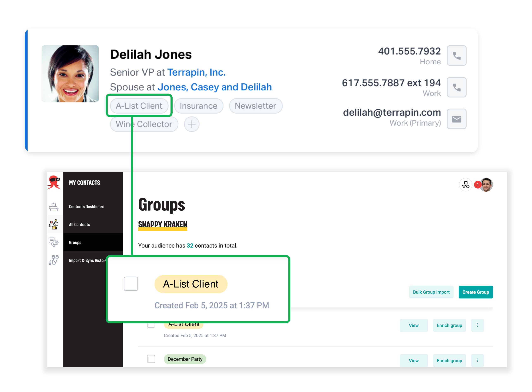Open the dashboard sidebar icon

click(x=54, y=207)
